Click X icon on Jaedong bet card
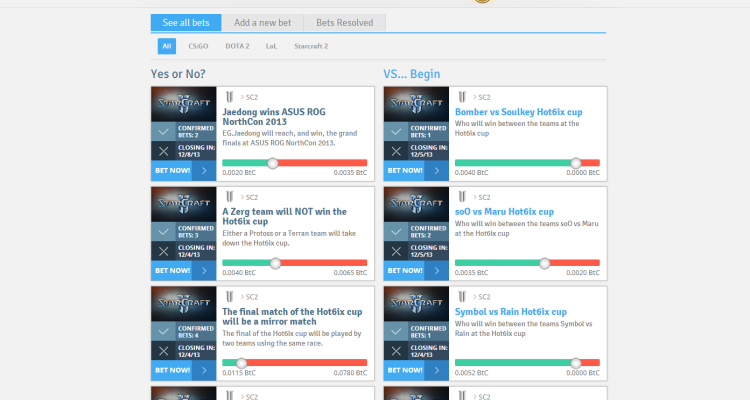Image resolution: width=750 pixels, height=400 pixels. [x=164, y=151]
